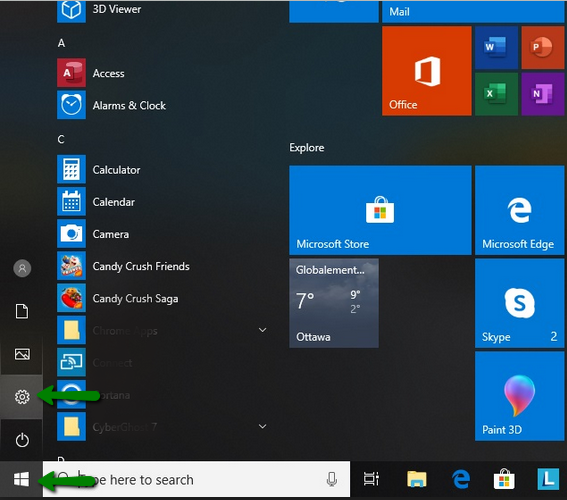Click the search microphone icon
Image resolution: width=567 pixels, height=500 pixels.
332,479
